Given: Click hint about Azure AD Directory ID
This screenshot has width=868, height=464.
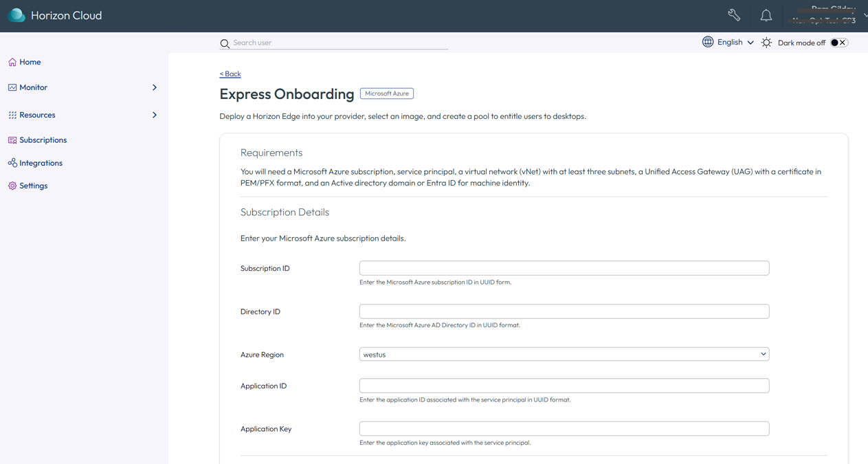Looking at the screenshot, I should [x=440, y=325].
